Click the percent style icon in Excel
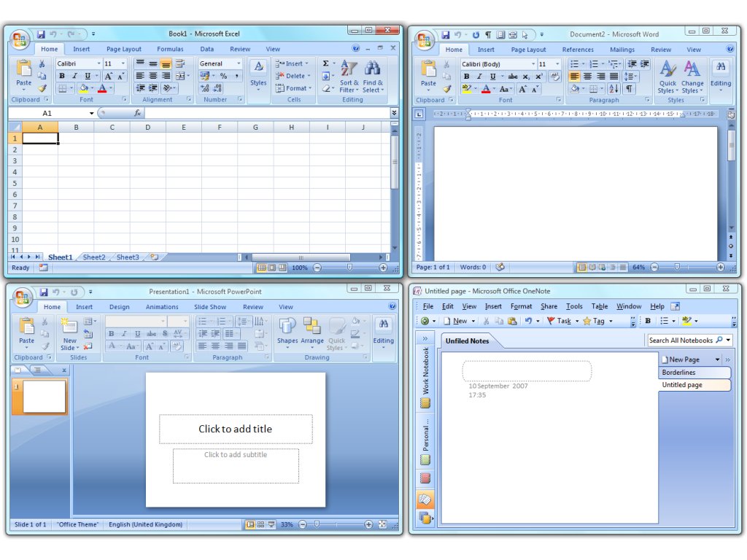 tap(223, 76)
